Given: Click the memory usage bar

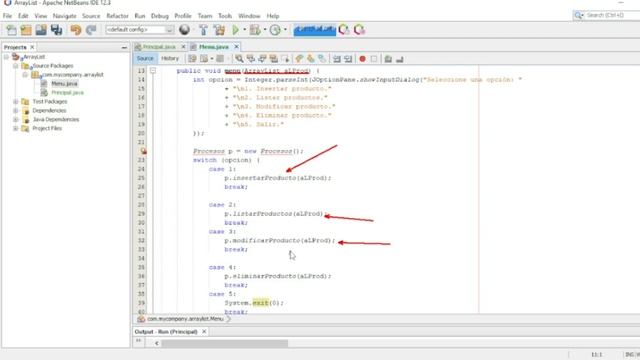Looking at the screenshot, I should click(x=314, y=30).
